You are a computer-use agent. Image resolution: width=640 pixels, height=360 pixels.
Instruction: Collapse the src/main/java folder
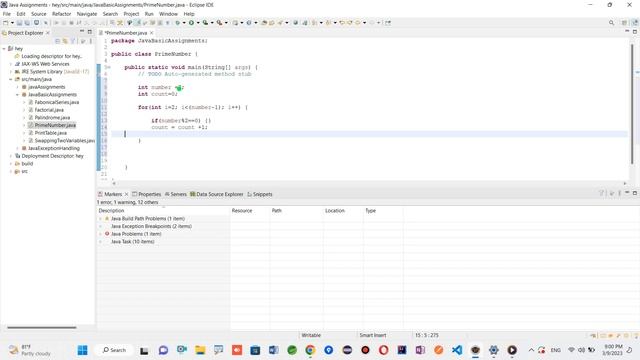(11, 80)
